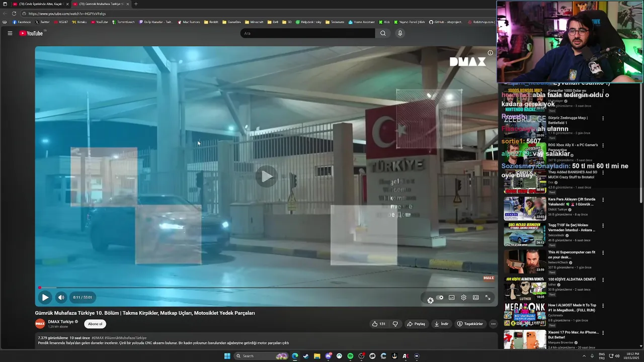
Task: Click the YouTube search magnifier button
Action: [x=383, y=33]
